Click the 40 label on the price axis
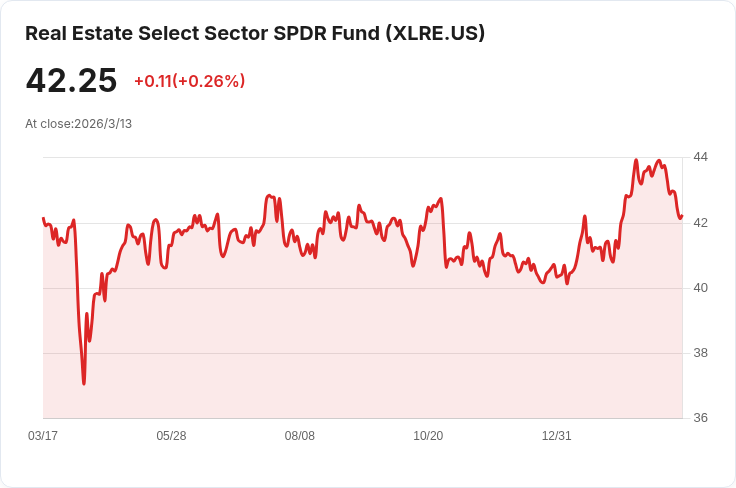The width and height of the screenshot is (736, 488). click(700, 288)
